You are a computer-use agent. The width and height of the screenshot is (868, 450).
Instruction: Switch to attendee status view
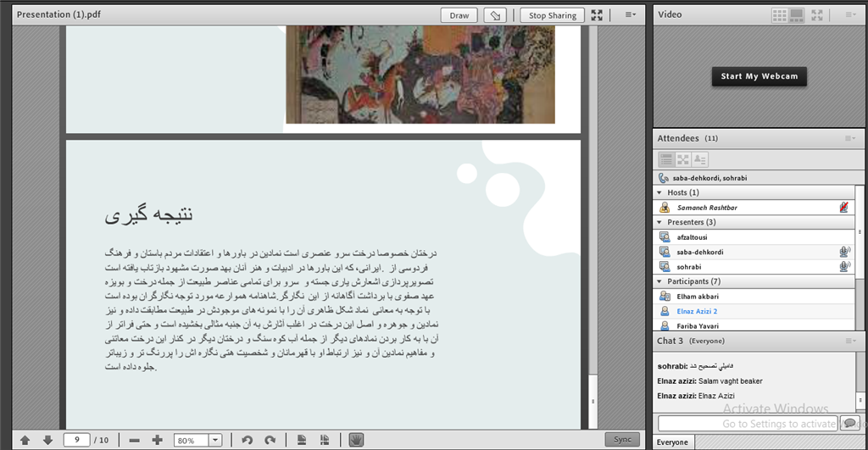coord(699,159)
